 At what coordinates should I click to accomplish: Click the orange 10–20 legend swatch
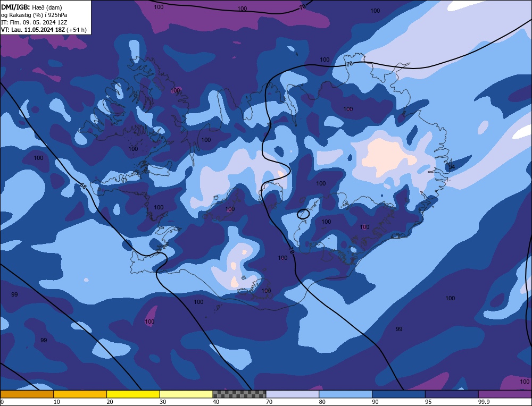[80, 394]
